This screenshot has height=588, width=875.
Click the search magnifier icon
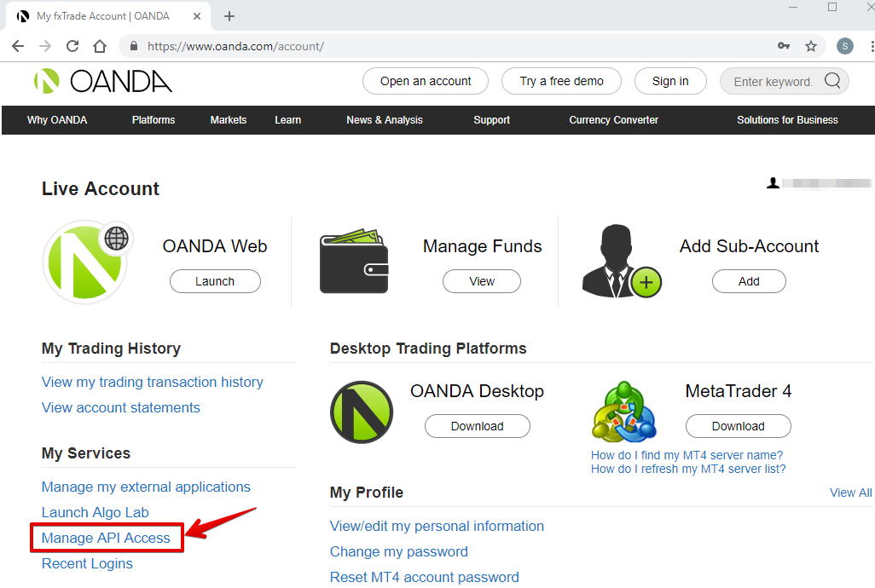tap(832, 81)
